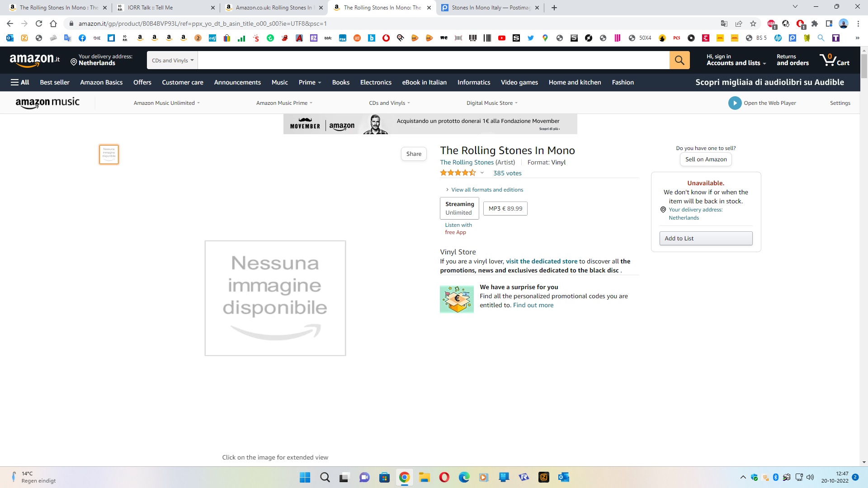This screenshot has height=488, width=868.
Task: Open the Twitter bookmark icon
Action: 531,38
